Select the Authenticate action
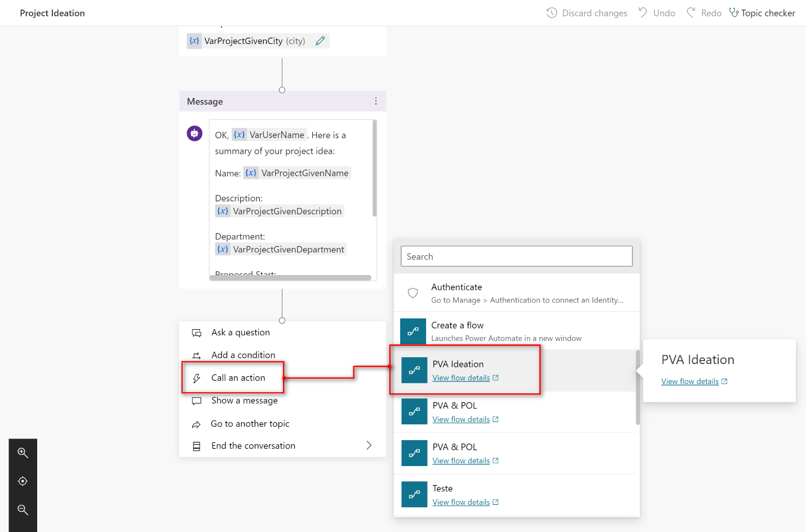The height and width of the screenshot is (532, 806). tap(517, 293)
